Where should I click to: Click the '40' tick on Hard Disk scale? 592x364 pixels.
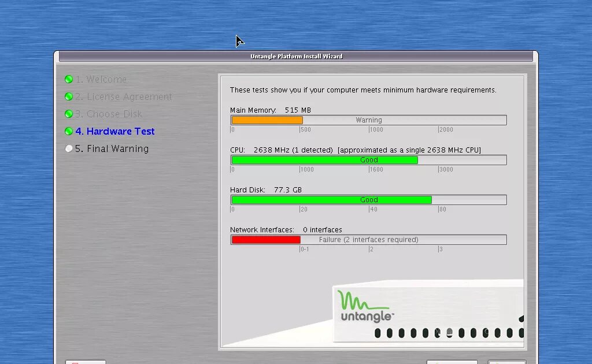374,209
